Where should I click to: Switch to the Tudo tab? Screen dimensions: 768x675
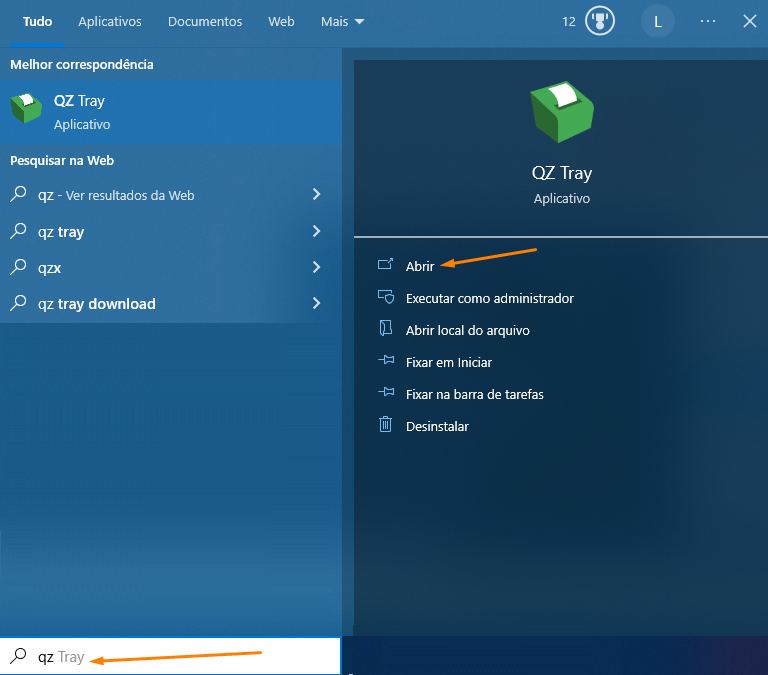point(37,22)
